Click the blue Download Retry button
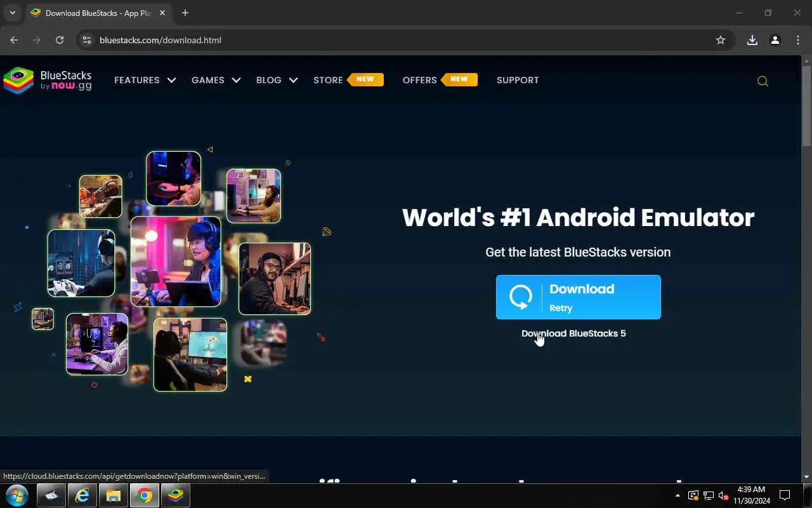Viewport: 812px width, 508px height. (579, 297)
